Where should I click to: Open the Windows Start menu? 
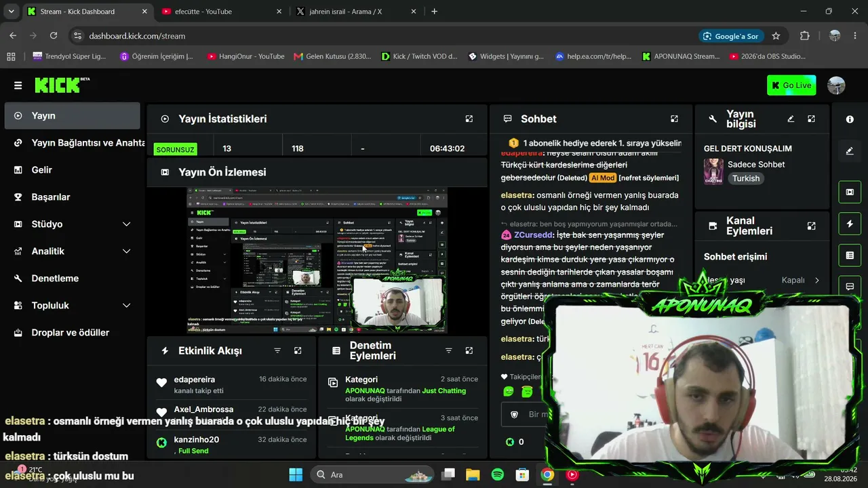click(296, 474)
